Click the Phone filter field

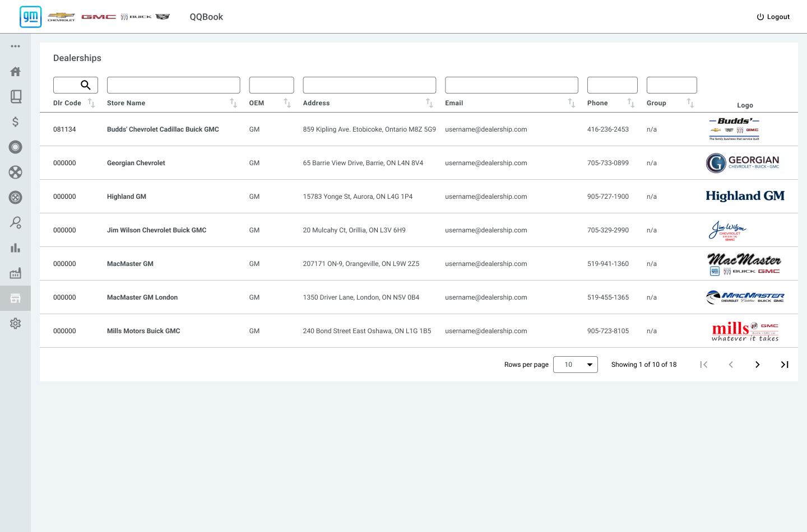[x=613, y=85]
